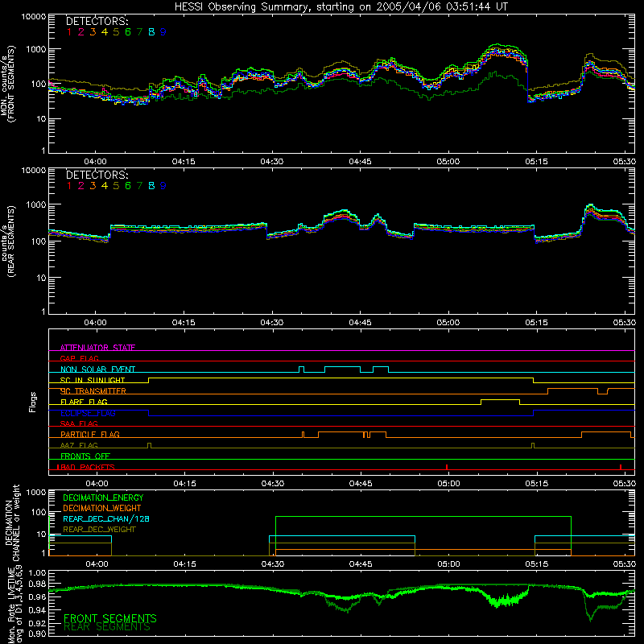The height and width of the screenshot is (644, 644).
Task: Click the GAP_FLAG label
Action: point(80,358)
